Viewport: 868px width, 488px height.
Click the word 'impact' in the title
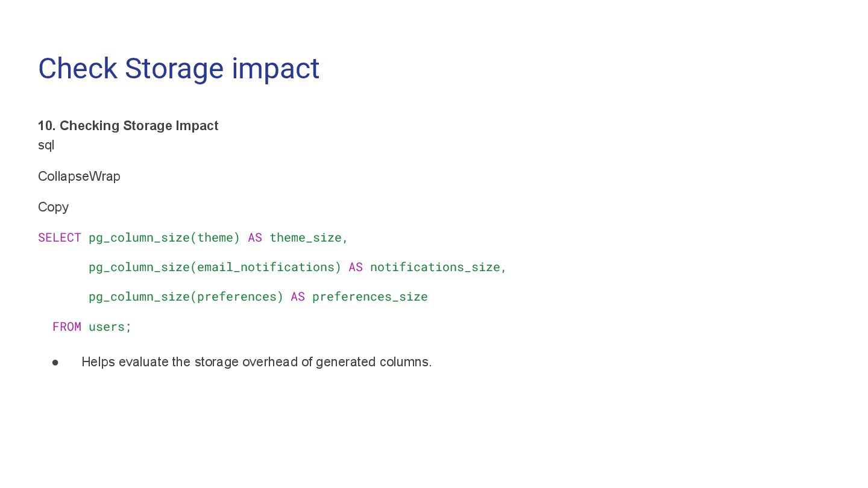(275, 69)
